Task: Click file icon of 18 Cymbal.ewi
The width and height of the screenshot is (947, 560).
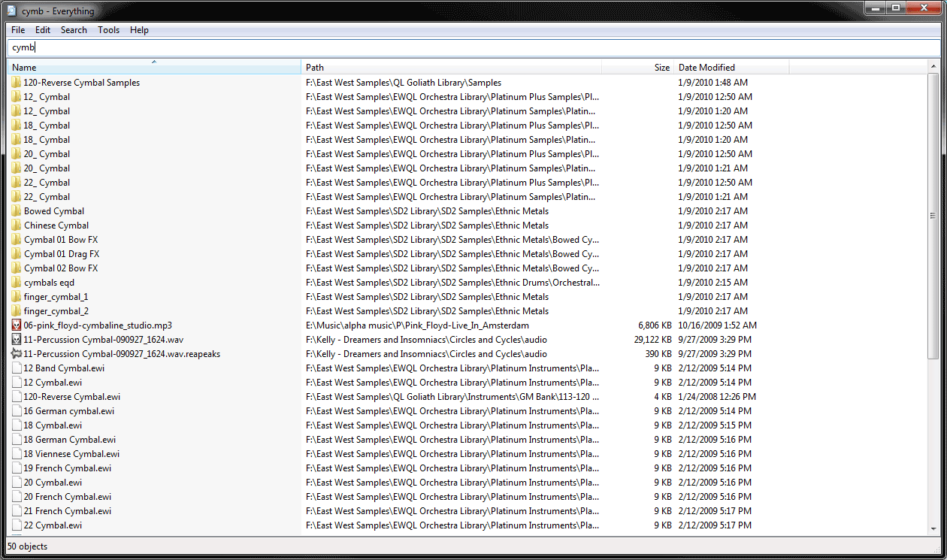Action: [x=17, y=425]
